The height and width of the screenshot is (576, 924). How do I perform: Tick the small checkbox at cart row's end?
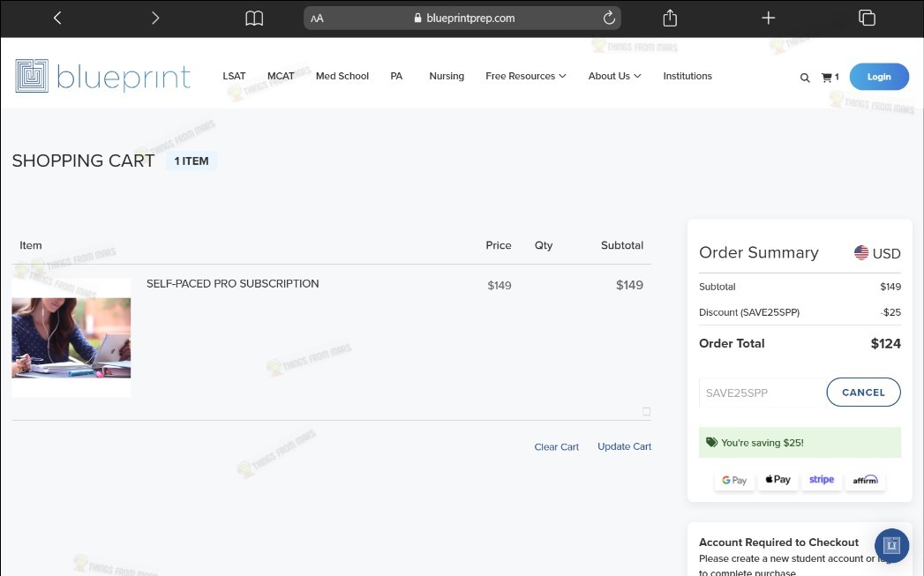(646, 412)
